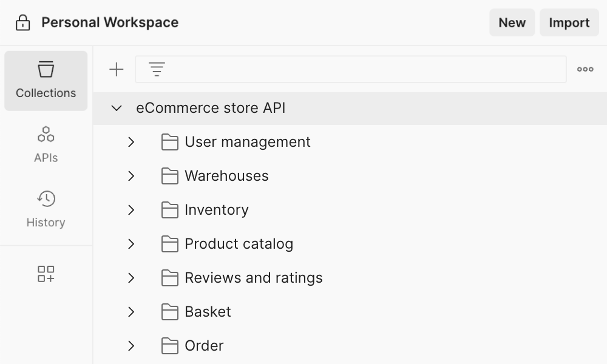
Task: Click the plus icon to create new collection
Action: [115, 69]
